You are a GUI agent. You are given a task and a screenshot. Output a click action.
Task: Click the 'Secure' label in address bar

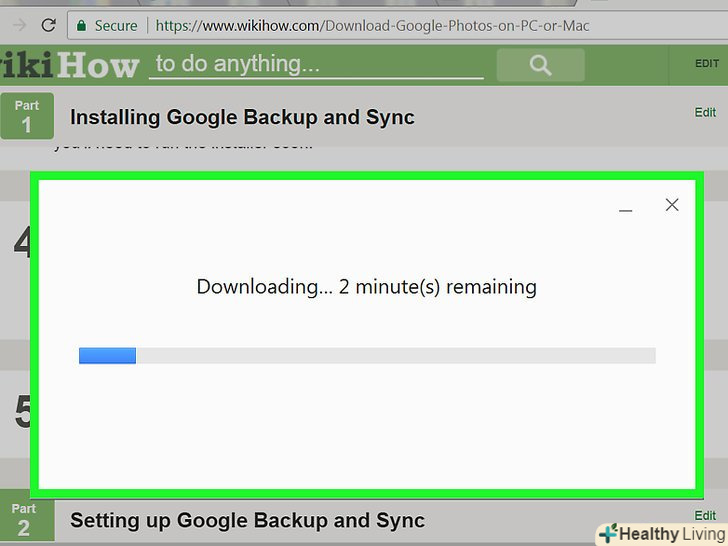pos(116,24)
